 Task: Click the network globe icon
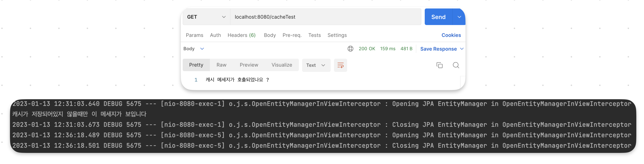coord(350,49)
